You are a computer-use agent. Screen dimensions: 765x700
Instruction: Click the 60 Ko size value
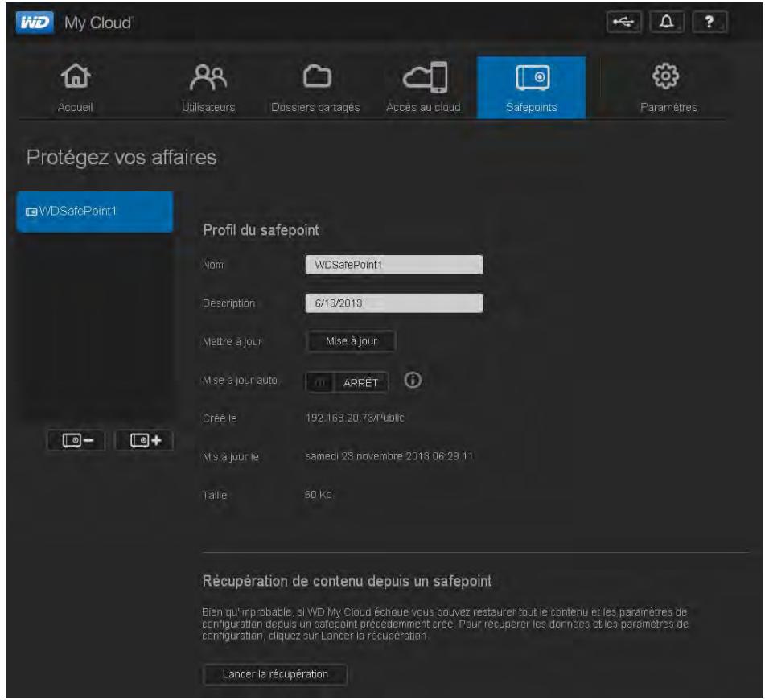318,495
